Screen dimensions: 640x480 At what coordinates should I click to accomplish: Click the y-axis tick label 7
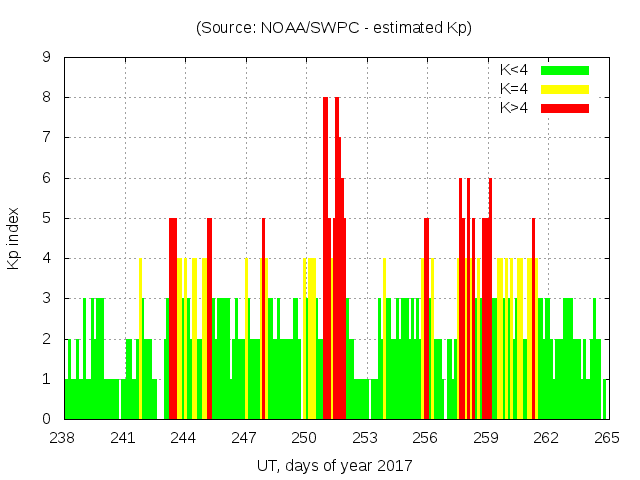point(46,138)
